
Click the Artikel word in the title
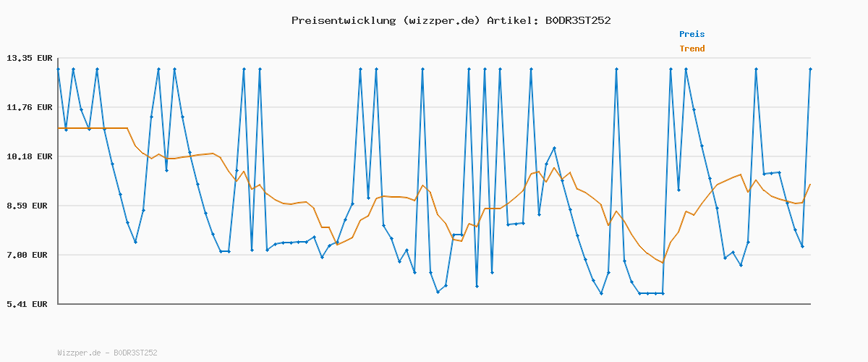pyautogui.click(x=513, y=20)
